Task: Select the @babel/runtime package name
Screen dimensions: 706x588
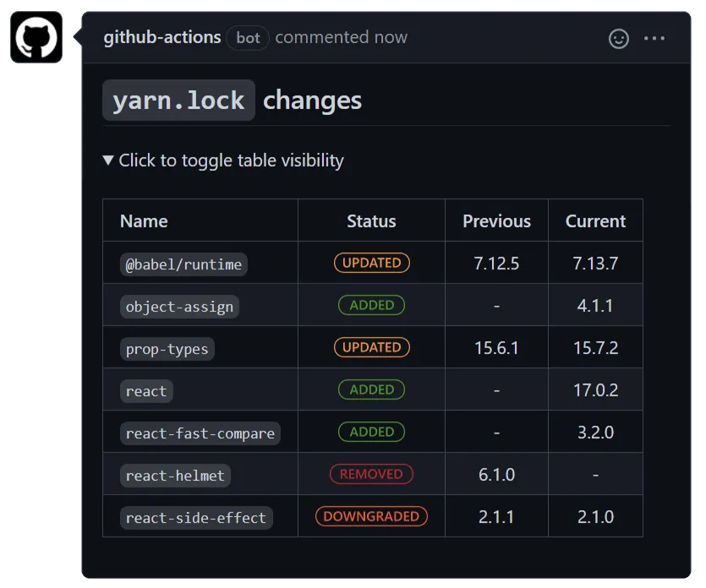Action: [x=183, y=264]
